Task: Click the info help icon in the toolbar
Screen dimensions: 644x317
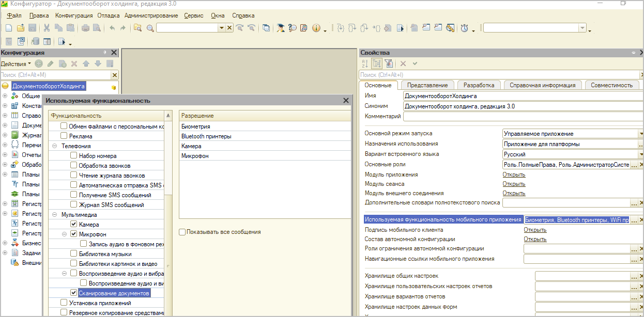Action: pos(316,28)
